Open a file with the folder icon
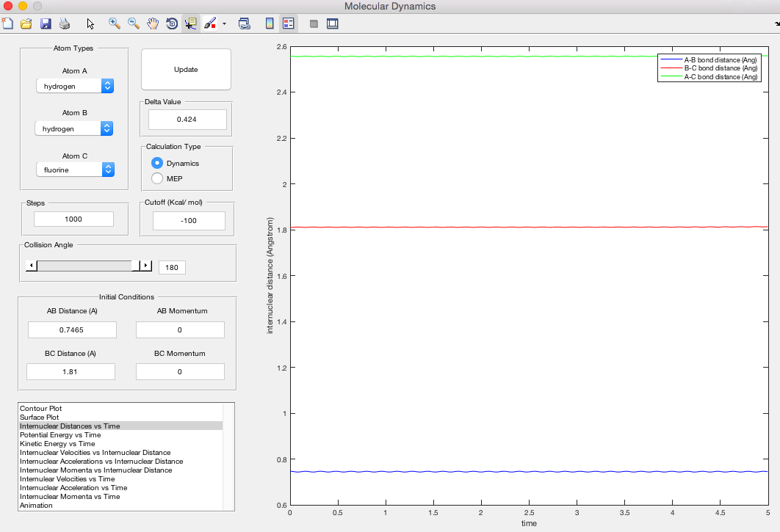Screen dimensions: 780x532 pyautogui.click(x=26, y=23)
